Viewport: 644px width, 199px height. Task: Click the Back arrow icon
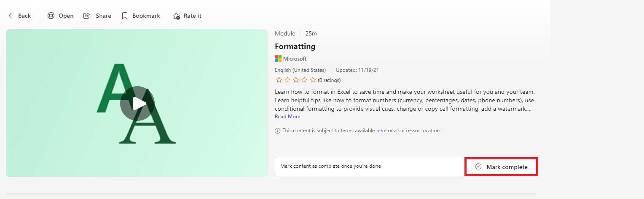click(x=11, y=16)
